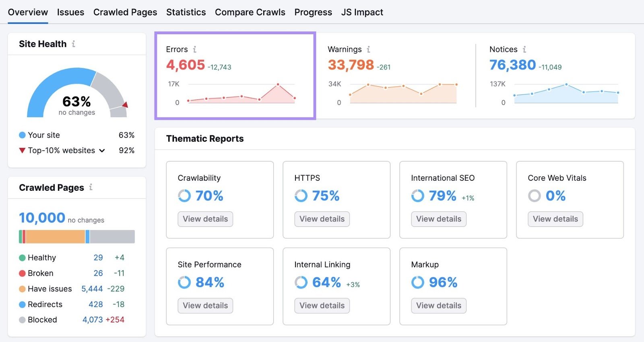644x342 pixels.
Task: Click the Core Web Vitals ring icon
Action: point(535,196)
